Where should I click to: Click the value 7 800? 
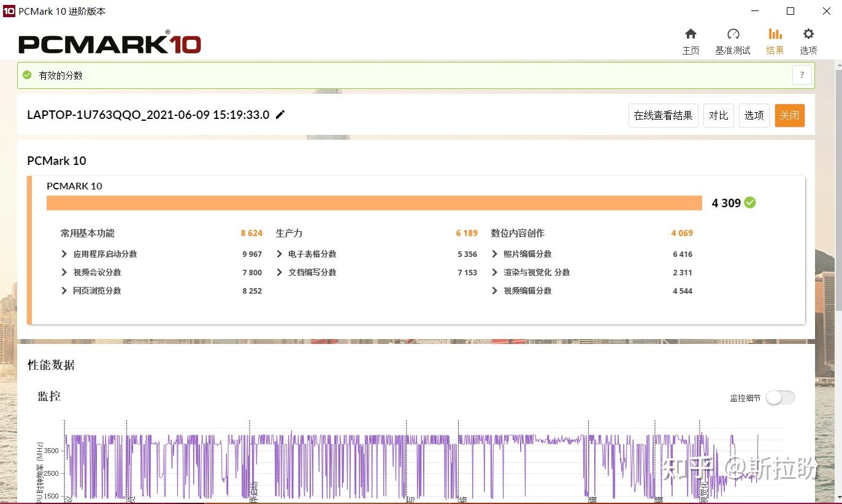[x=252, y=272]
